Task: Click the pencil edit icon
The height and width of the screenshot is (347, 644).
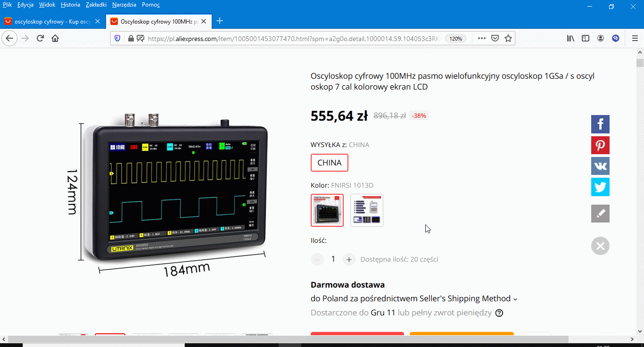Action: (x=600, y=214)
